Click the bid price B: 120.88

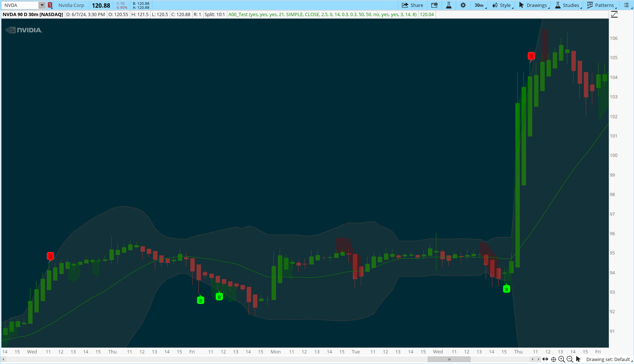click(x=141, y=3)
